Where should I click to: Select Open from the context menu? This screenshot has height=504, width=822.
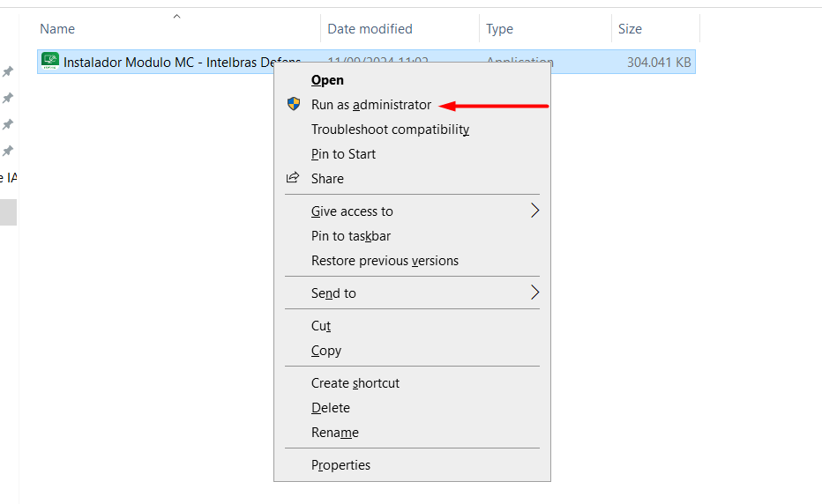pyautogui.click(x=327, y=80)
